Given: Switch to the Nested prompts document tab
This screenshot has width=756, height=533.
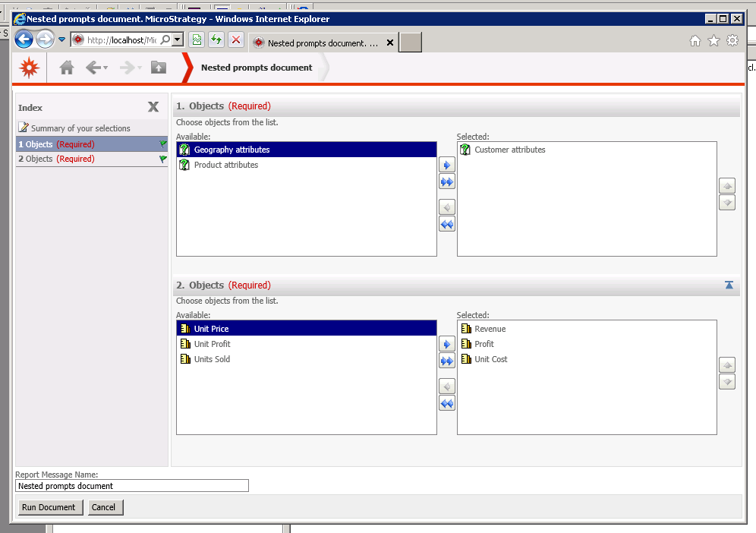Looking at the screenshot, I should (x=323, y=43).
